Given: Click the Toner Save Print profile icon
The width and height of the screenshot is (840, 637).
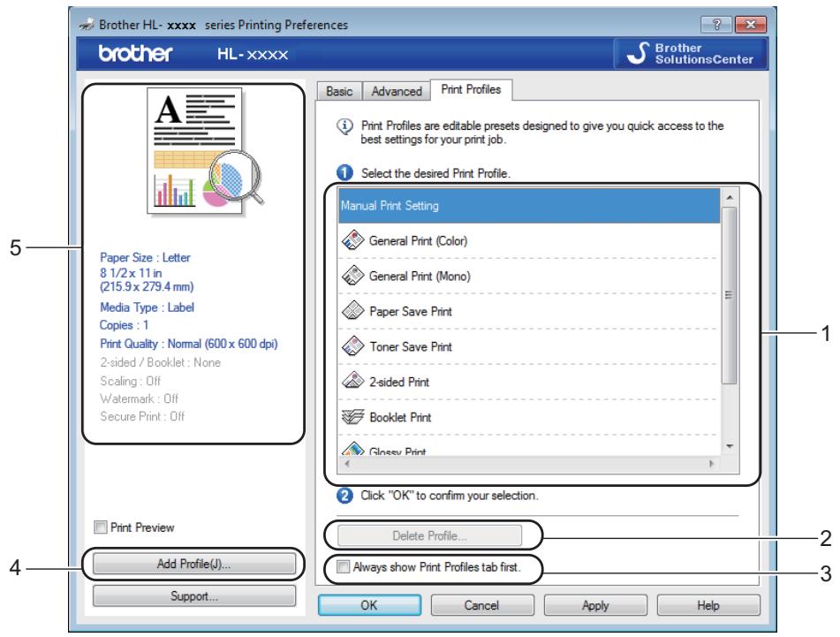Looking at the screenshot, I should tap(353, 346).
